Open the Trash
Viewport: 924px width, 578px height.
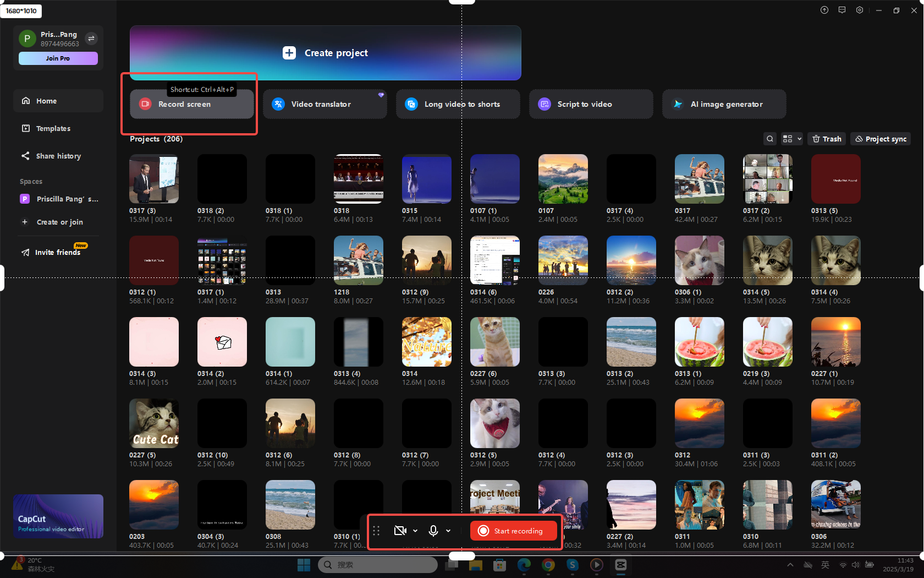(827, 139)
